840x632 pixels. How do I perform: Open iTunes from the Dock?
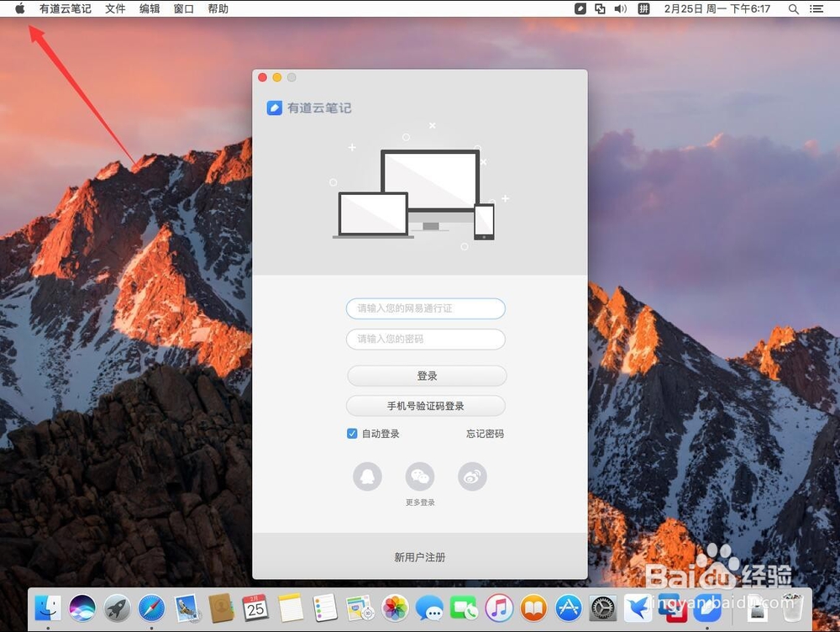pyautogui.click(x=499, y=608)
